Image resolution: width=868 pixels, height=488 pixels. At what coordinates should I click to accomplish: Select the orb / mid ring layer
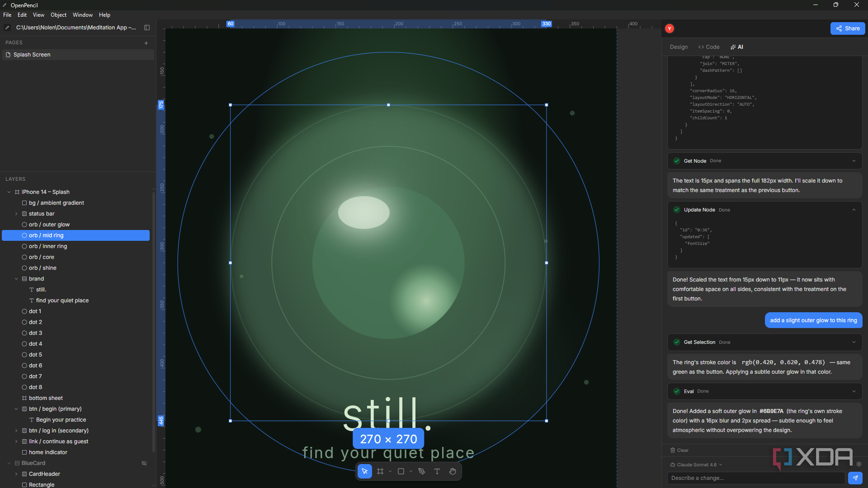[75, 235]
